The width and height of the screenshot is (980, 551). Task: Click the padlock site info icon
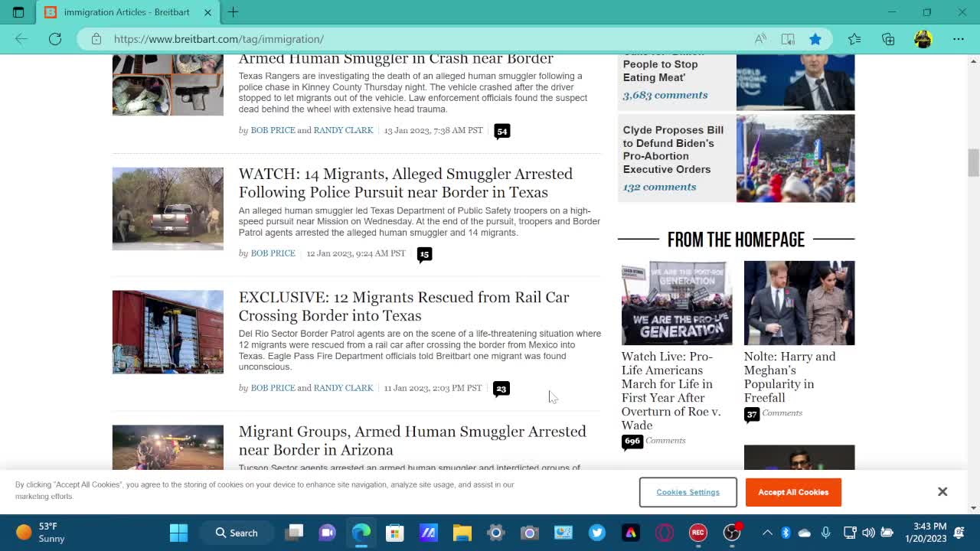click(96, 39)
